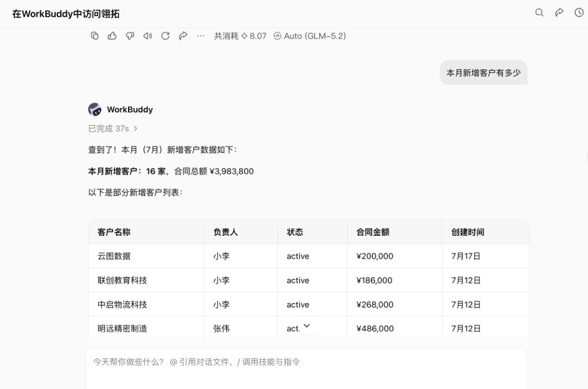Copy the previous response
The height and width of the screenshot is (389, 588).
click(95, 36)
